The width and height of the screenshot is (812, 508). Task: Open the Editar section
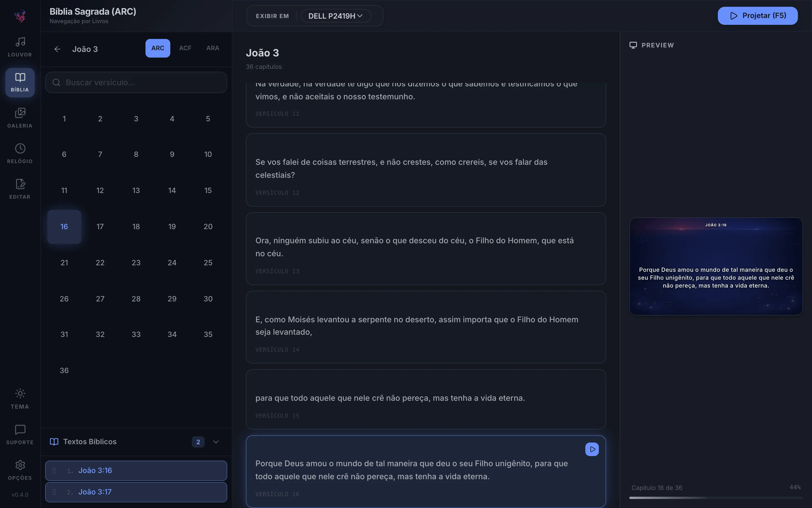click(x=20, y=189)
